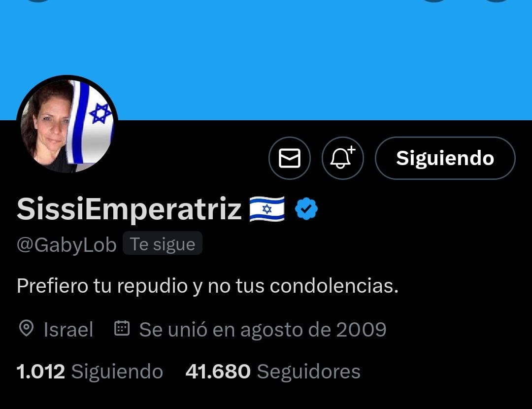Click the bio text Prefiero tu repudio

point(207,286)
